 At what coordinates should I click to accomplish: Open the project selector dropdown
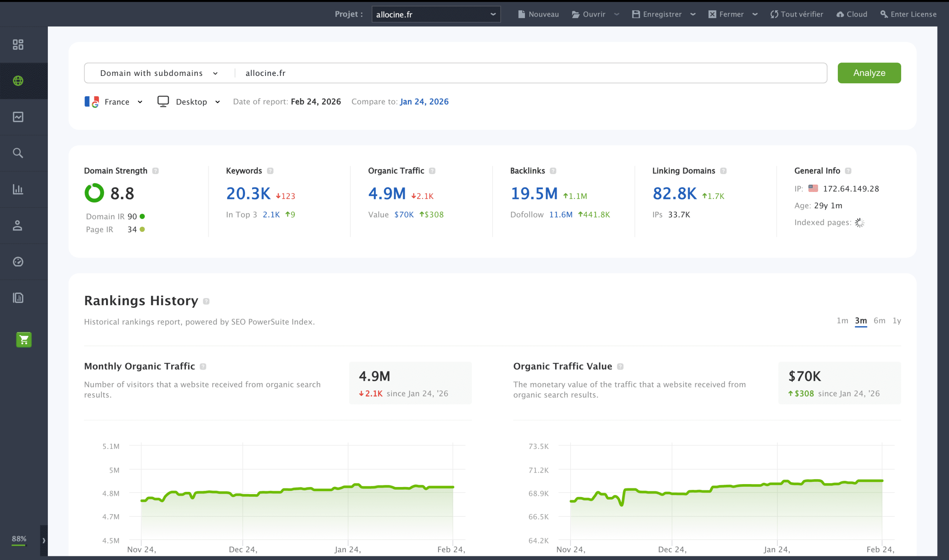coord(436,14)
